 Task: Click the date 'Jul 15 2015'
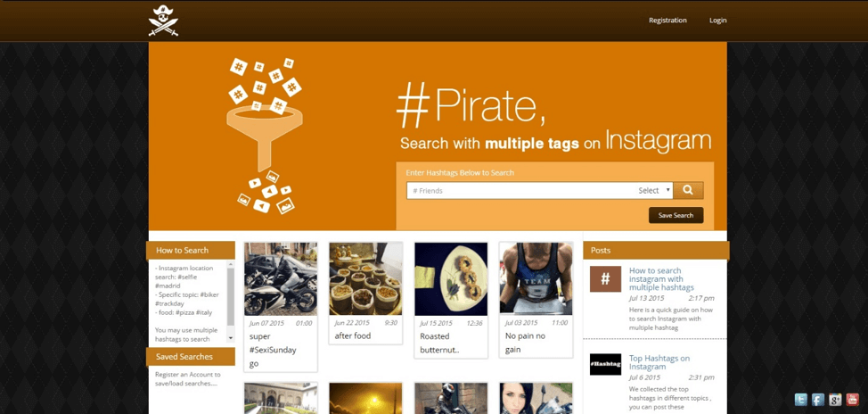[436, 323]
